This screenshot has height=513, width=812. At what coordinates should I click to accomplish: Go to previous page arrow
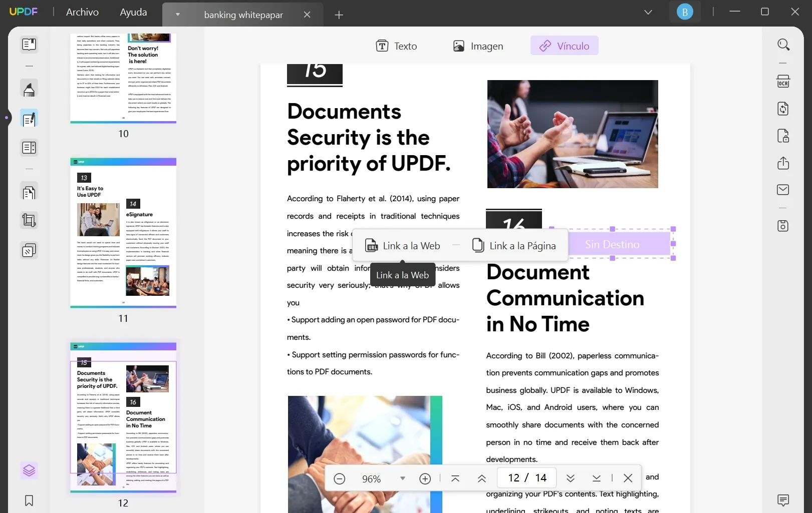tap(482, 479)
